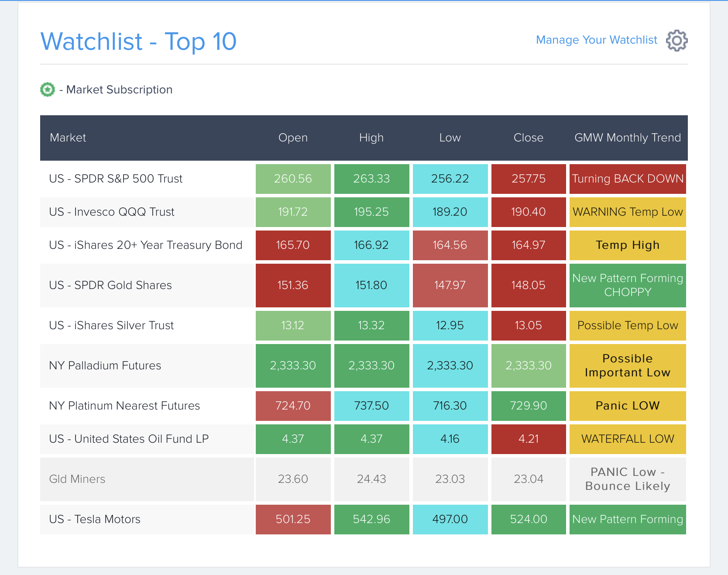
Task: Select the Market column header
Action: tap(68, 138)
